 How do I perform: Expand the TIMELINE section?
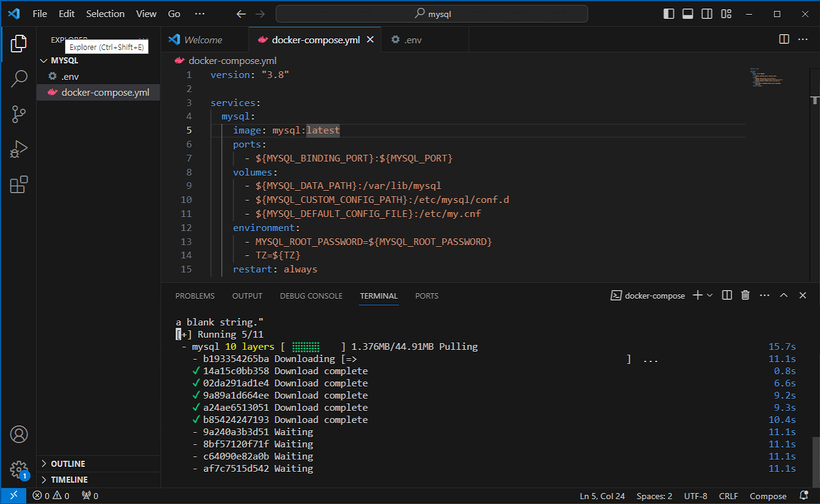tap(69, 480)
